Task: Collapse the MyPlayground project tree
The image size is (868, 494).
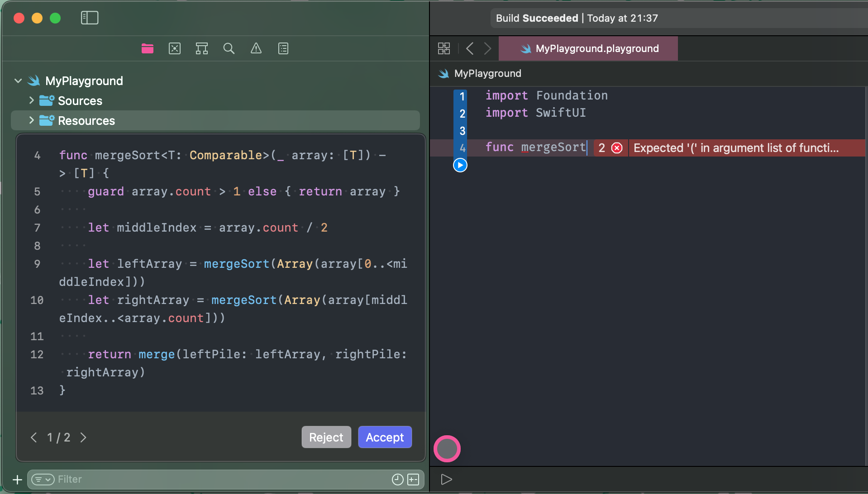Action: pos(18,81)
